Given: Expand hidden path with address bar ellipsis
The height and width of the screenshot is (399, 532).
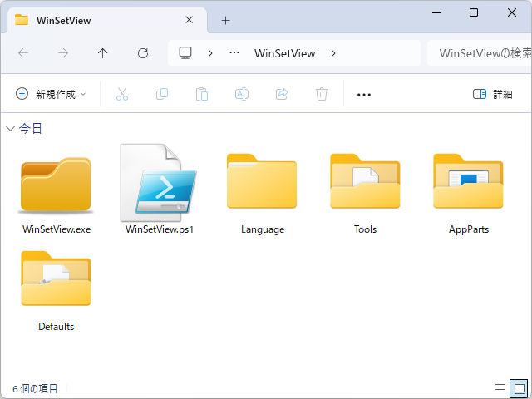Looking at the screenshot, I should pyautogui.click(x=234, y=53).
